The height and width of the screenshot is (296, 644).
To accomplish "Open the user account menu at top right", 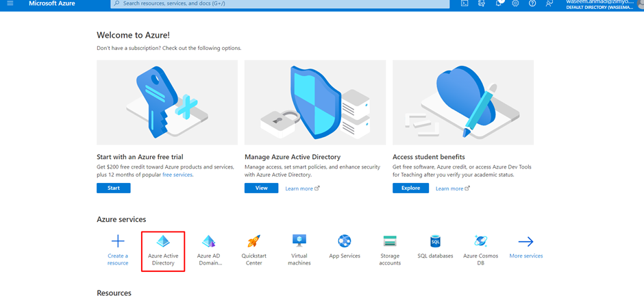I will [603, 5].
